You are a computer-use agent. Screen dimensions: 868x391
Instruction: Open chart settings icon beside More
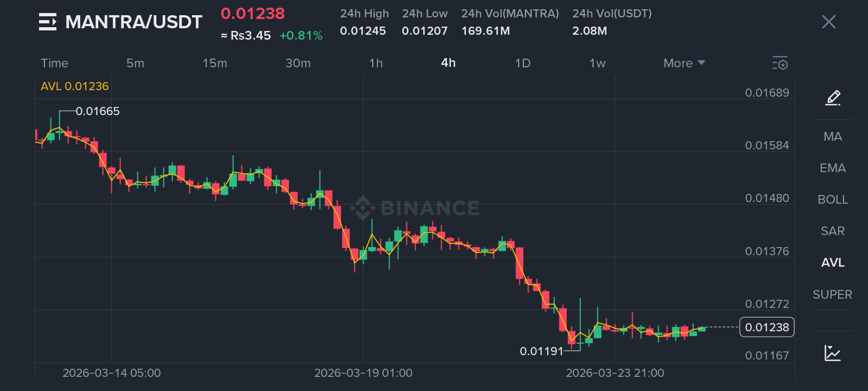coord(780,63)
